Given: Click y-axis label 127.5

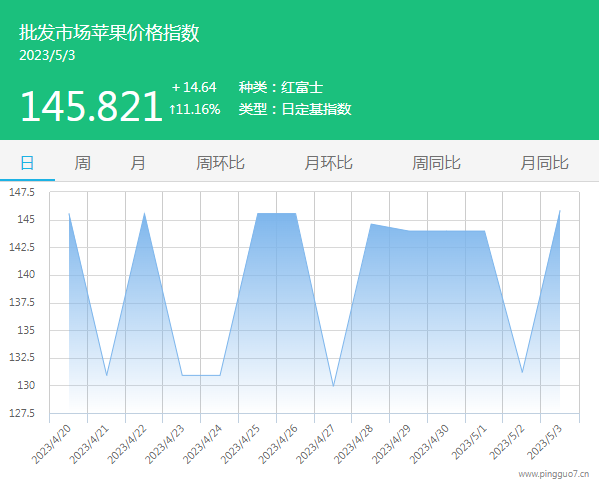Looking at the screenshot, I should click(x=22, y=413).
